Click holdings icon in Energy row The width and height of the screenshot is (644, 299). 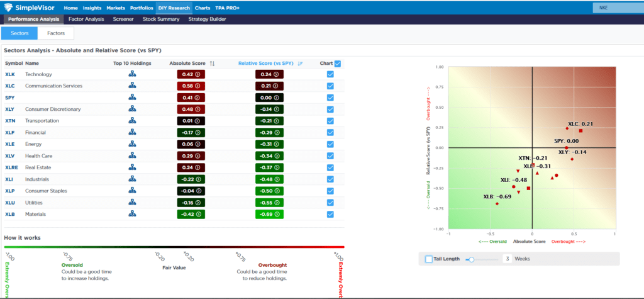pos(132,144)
